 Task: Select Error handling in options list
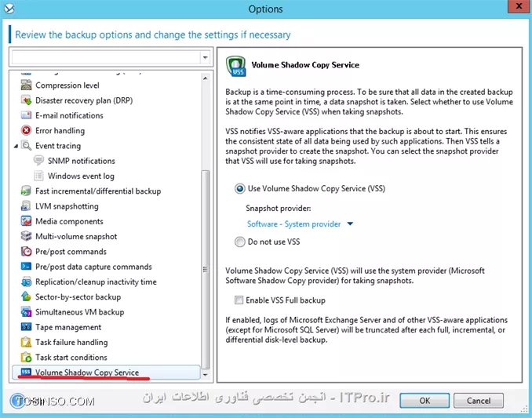point(60,130)
